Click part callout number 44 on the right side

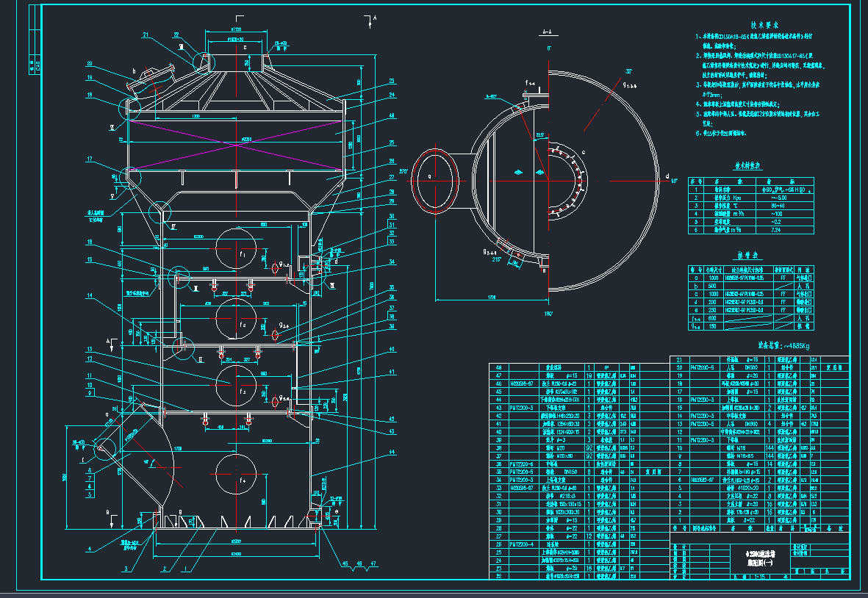point(392,451)
